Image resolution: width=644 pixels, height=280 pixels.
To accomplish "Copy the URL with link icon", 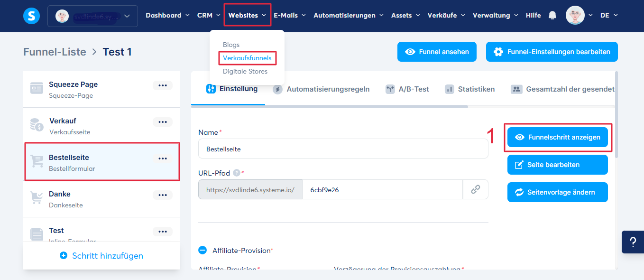I will 476,189.
